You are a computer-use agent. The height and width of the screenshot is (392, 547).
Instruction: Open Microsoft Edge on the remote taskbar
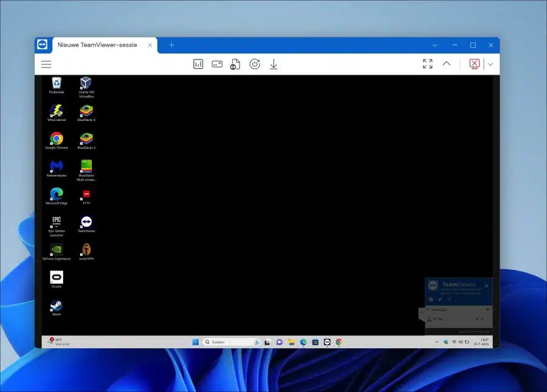click(303, 342)
